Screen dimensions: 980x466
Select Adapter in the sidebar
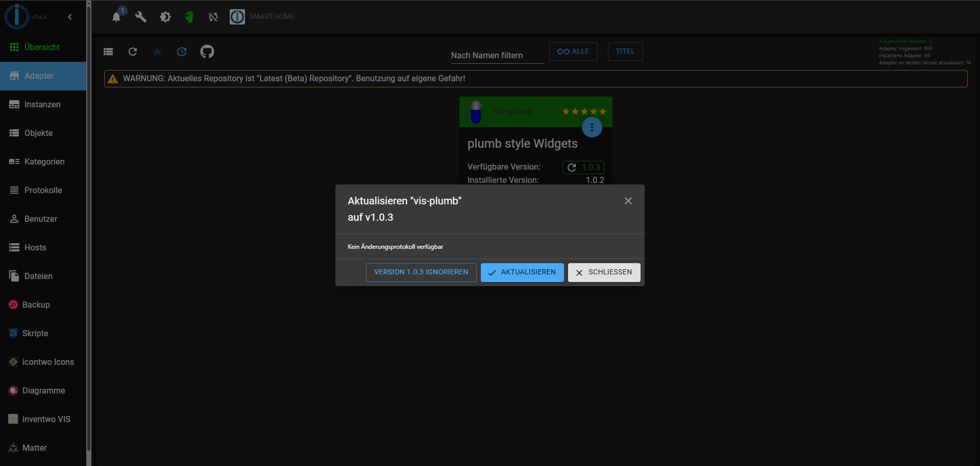tap(43, 76)
